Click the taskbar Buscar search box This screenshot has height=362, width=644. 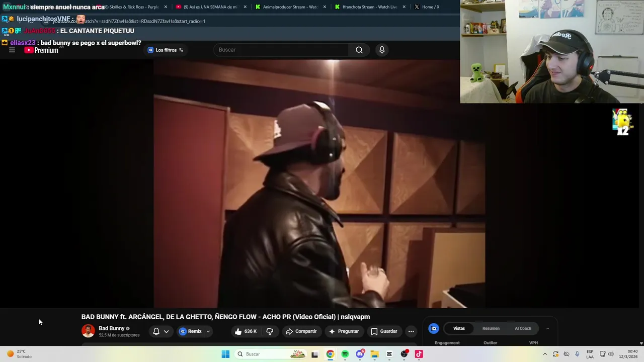(x=271, y=354)
